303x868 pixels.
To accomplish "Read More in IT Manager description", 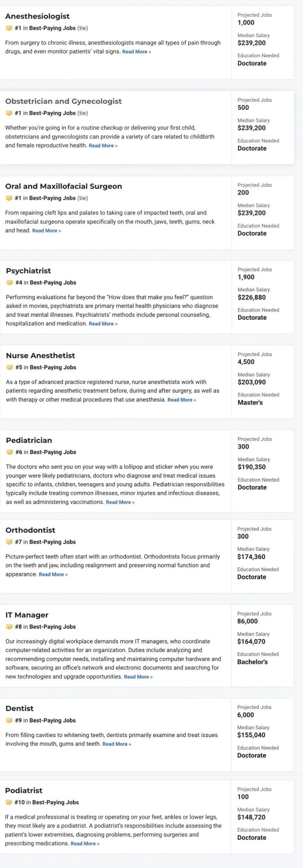I will pos(138,677).
